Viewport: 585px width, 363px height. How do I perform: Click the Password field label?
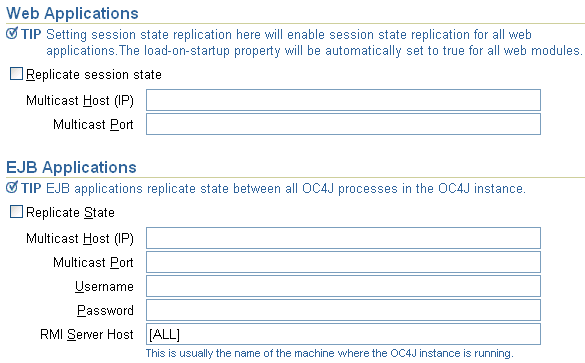(x=105, y=310)
